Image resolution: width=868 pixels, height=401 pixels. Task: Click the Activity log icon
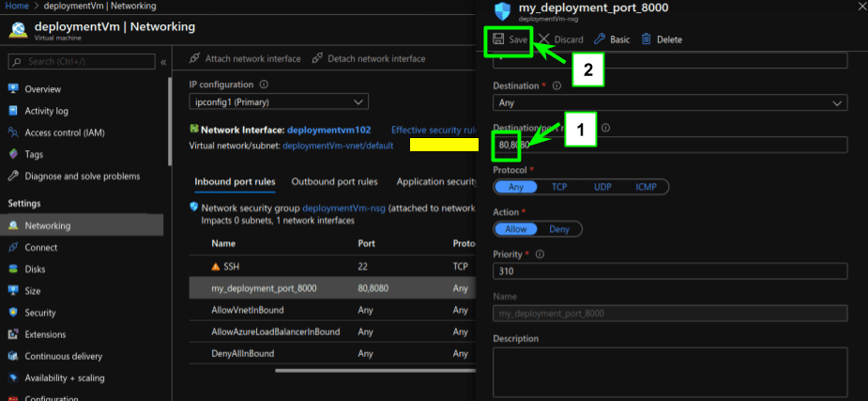14,111
